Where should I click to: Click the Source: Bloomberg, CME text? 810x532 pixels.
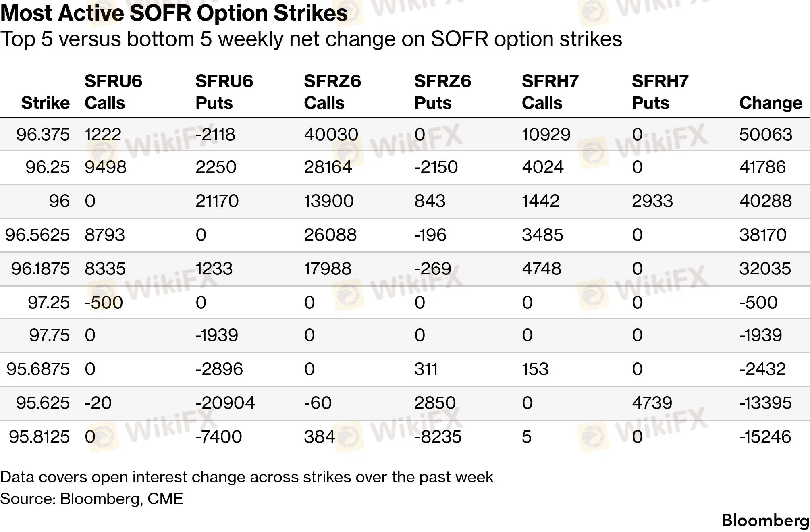click(91, 499)
